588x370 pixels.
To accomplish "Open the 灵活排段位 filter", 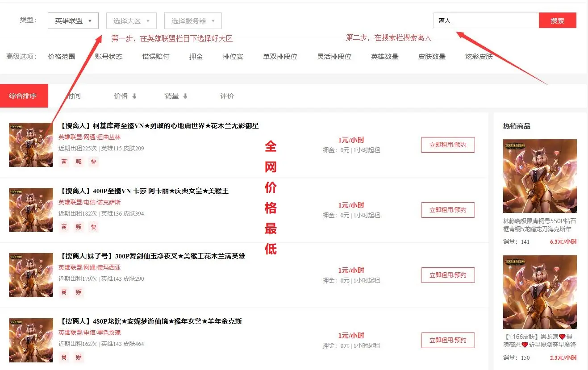I will coord(334,57).
